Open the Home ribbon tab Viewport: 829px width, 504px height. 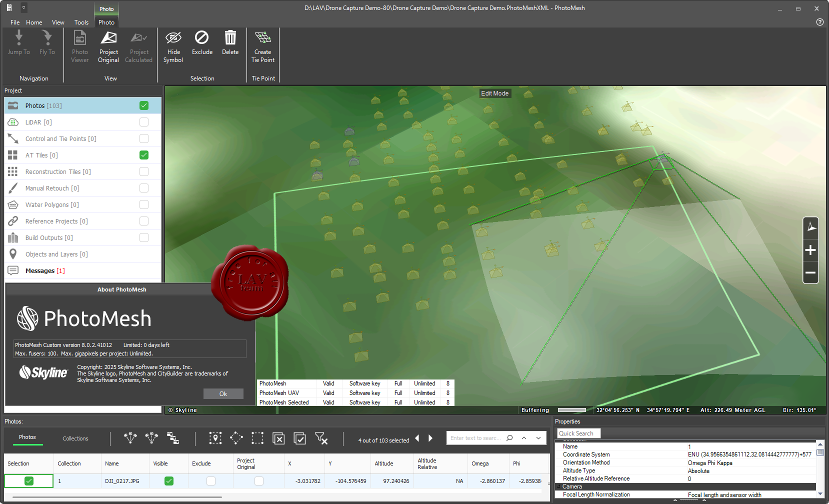[34, 22]
